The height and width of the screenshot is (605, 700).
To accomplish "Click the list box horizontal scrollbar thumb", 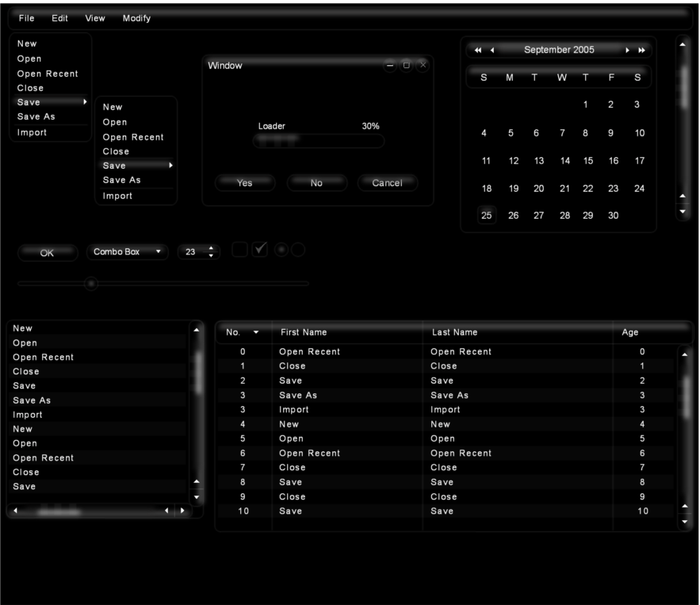I will (59, 511).
